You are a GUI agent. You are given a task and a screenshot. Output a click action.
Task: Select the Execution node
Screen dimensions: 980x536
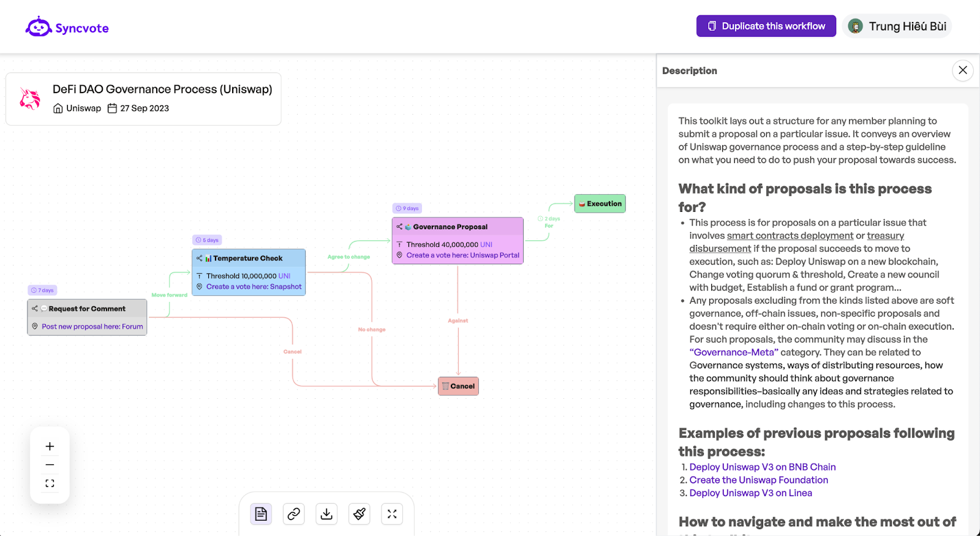click(600, 203)
